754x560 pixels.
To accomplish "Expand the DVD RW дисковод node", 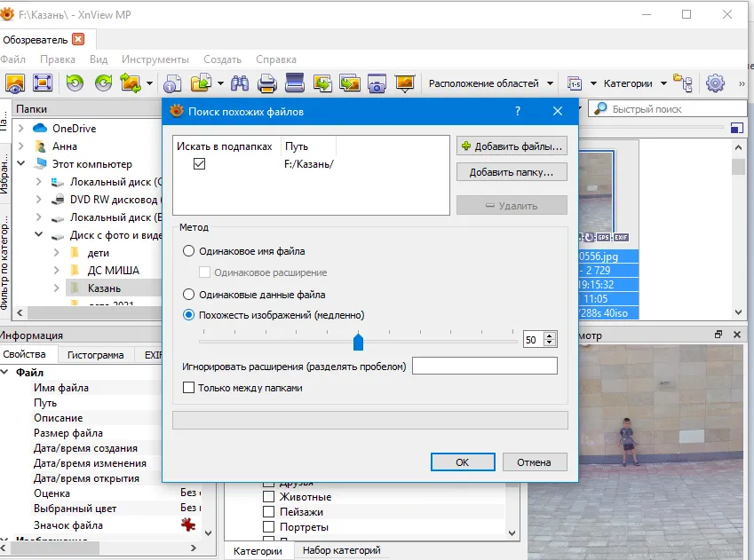I will [39, 200].
